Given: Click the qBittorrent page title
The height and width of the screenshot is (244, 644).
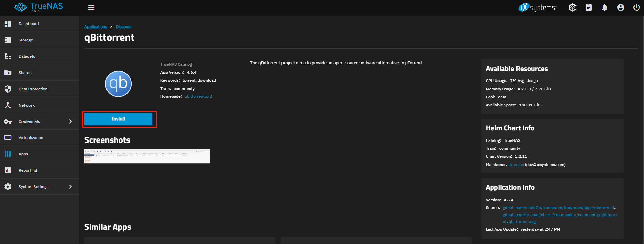Looking at the screenshot, I should [109, 37].
